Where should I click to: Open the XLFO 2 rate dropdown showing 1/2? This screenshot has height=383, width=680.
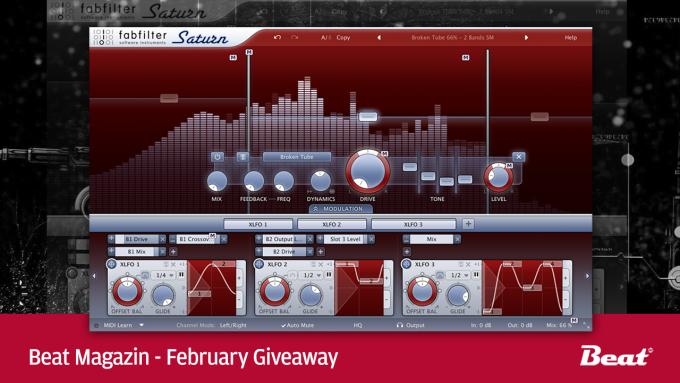tap(311, 275)
